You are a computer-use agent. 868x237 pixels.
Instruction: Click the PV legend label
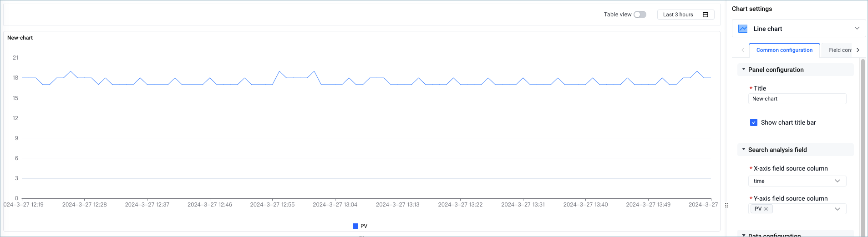pyautogui.click(x=364, y=226)
